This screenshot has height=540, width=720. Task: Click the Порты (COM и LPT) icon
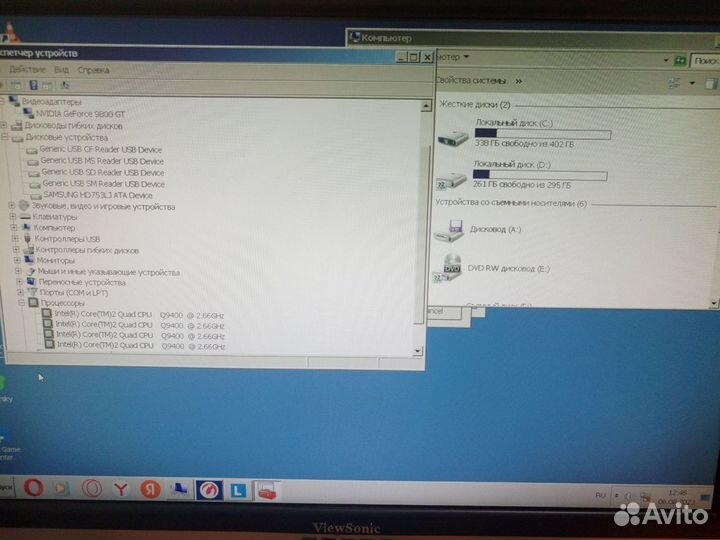(x=33, y=292)
